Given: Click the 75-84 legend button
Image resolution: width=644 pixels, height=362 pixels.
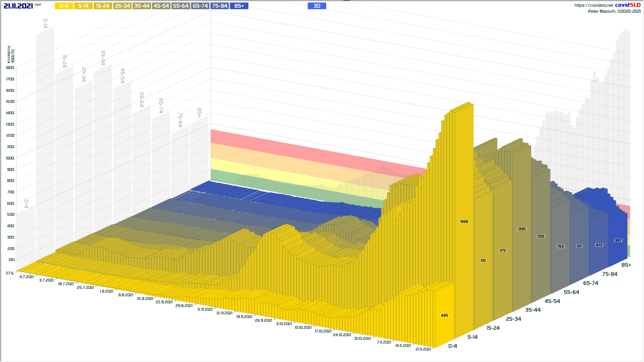Looking at the screenshot, I should click(220, 6).
